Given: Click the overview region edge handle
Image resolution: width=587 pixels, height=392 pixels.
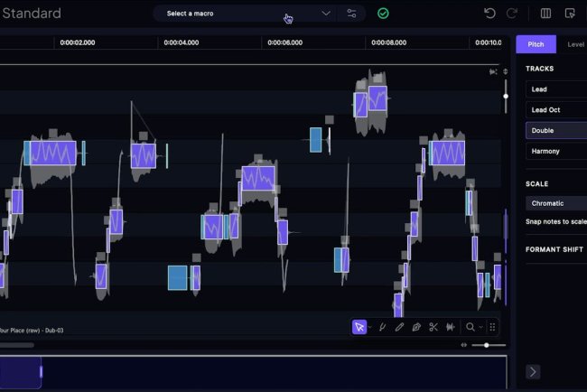Looking at the screenshot, I should (42, 372).
